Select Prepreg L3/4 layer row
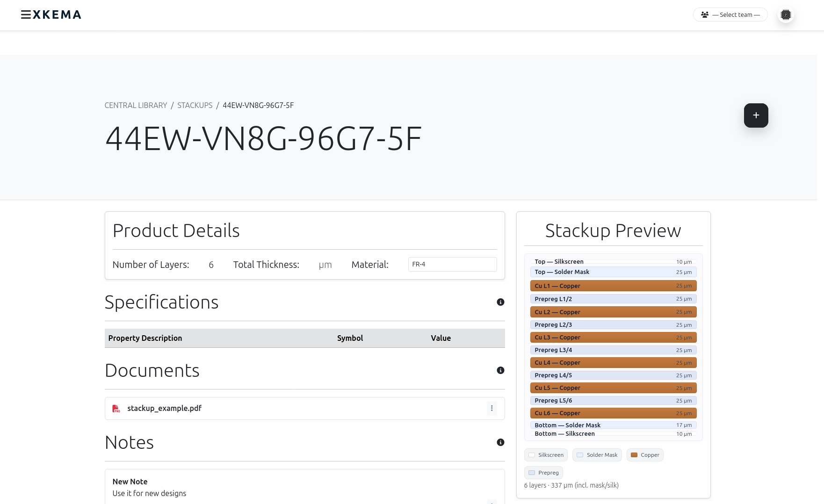This screenshot has width=824, height=504. click(613, 350)
